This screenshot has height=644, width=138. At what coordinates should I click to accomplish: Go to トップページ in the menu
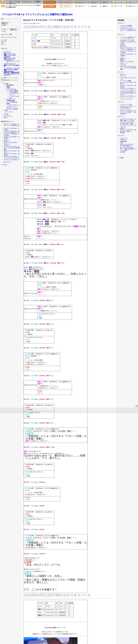[x=7, y=51]
